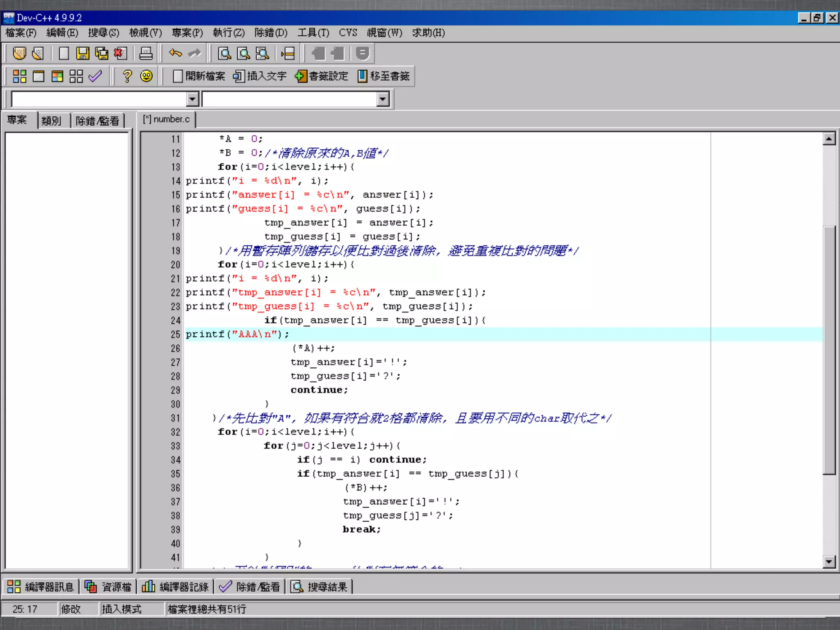
Task: Open the 編譯器記錄 compile log tab
Action: [176, 587]
